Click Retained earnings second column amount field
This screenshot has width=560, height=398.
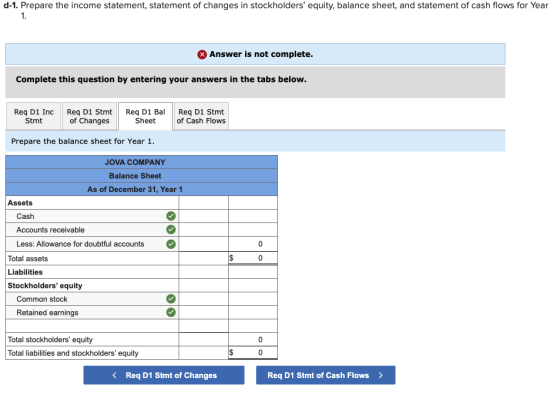(x=253, y=313)
